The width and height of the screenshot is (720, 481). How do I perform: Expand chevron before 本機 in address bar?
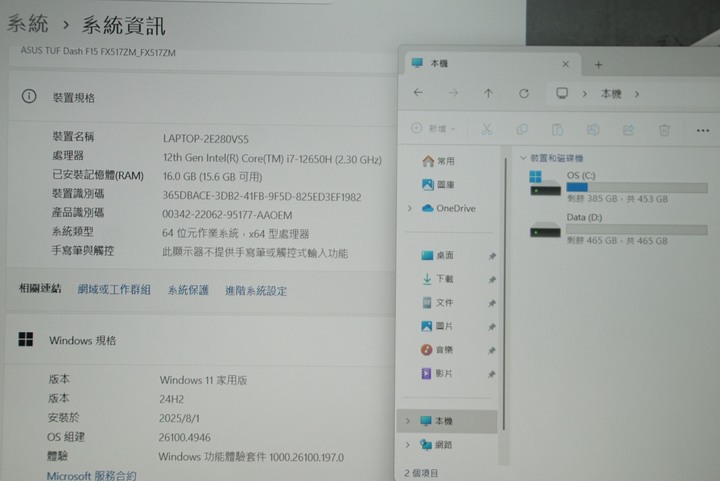(x=585, y=94)
